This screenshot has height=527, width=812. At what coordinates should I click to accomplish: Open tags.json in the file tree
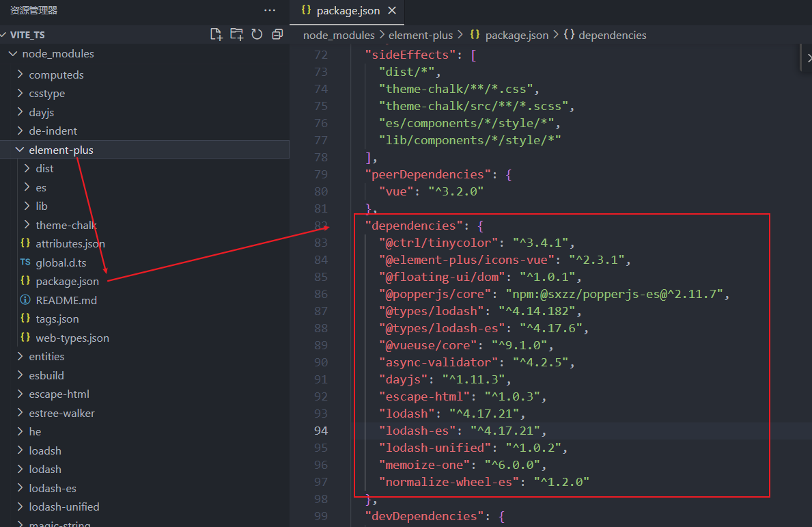[x=57, y=319]
